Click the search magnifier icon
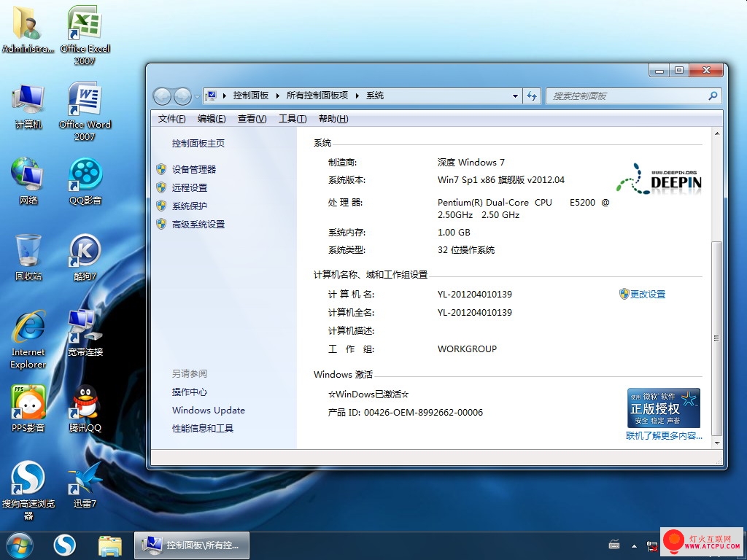This screenshot has height=560, width=747. (713, 96)
